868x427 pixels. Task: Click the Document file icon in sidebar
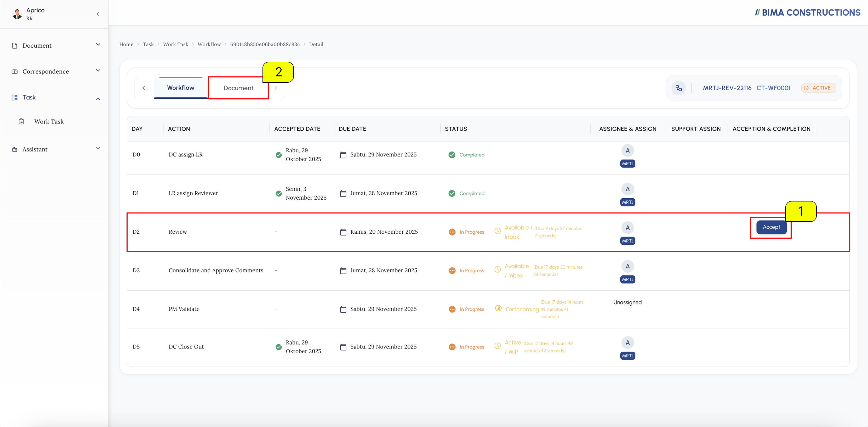[x=14, y=46]
